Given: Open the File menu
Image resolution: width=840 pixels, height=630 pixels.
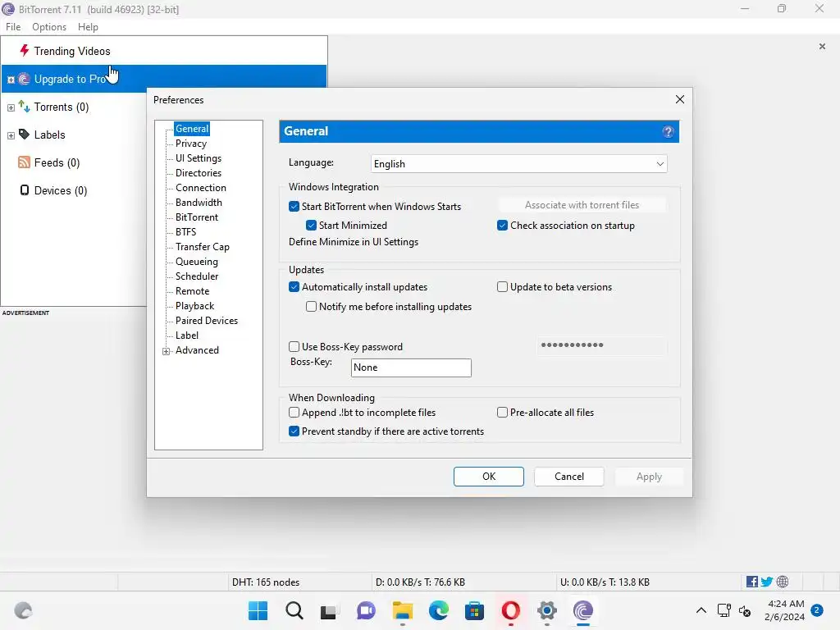Looking at the screenshot, I should coord(13,27).
